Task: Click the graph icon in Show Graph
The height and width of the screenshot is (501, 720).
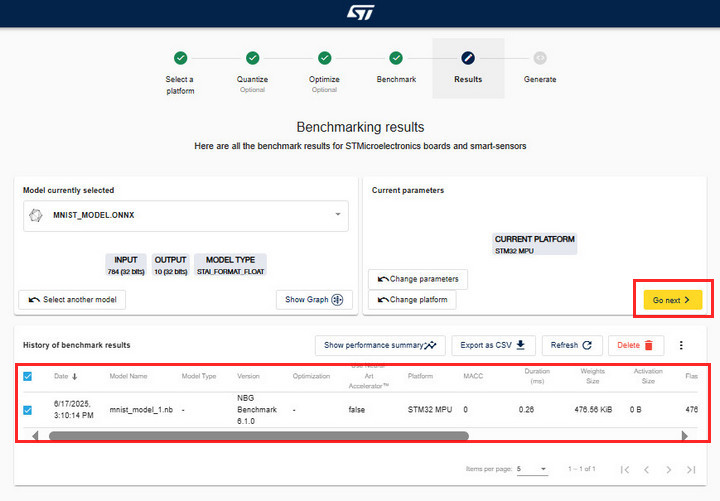Action: coord(337,299)
